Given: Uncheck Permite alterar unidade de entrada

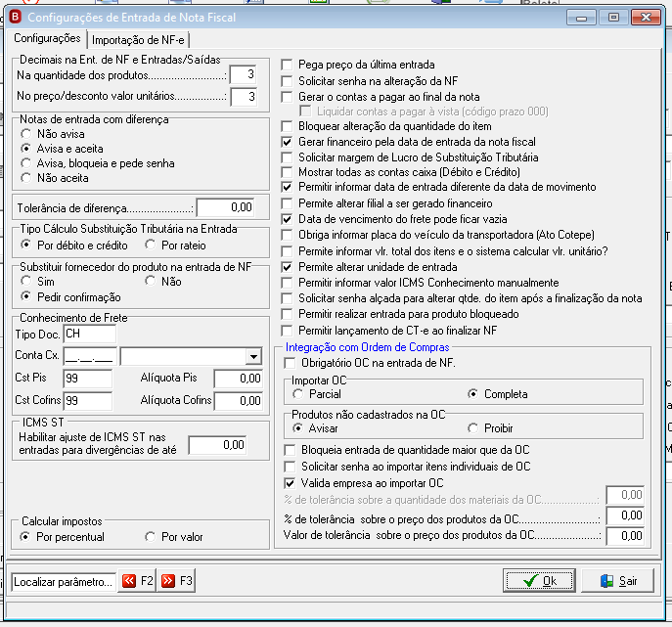Looking at the screenshot, I should pyautogui.click(x=287, y=267).
